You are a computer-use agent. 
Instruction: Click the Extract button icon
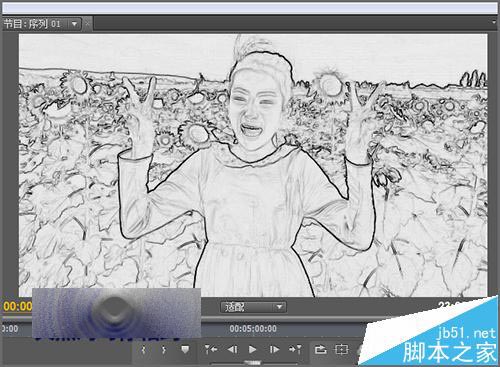pyautogui.click(x=342, y=349)
